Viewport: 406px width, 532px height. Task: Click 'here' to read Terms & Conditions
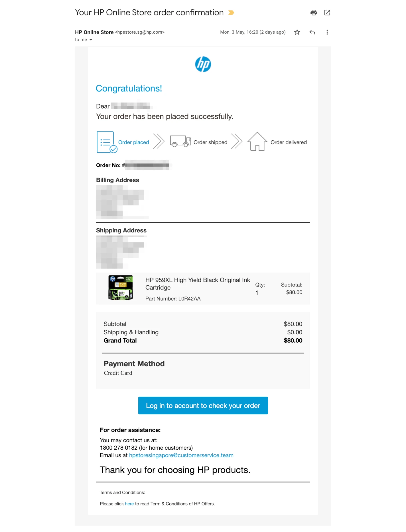point(129,504)
